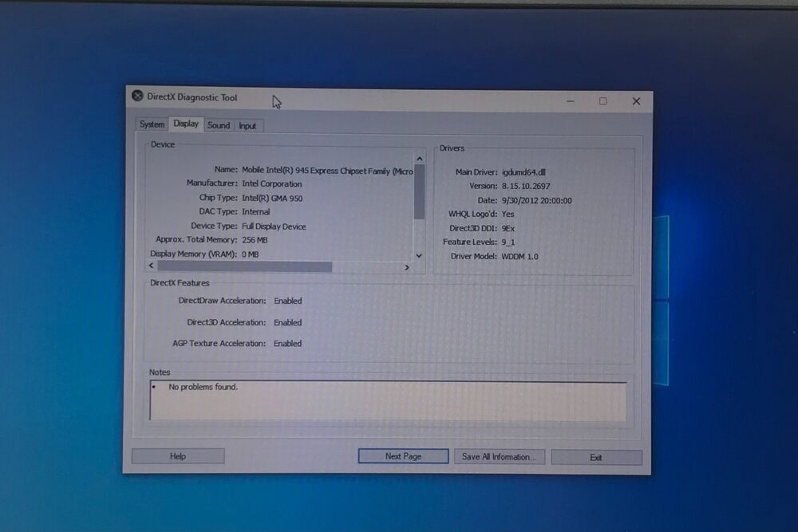Click the 'DirectX Diagnostic Tool' title text
The height and width of the screenshot is (532, 798).
click(192, 97)
